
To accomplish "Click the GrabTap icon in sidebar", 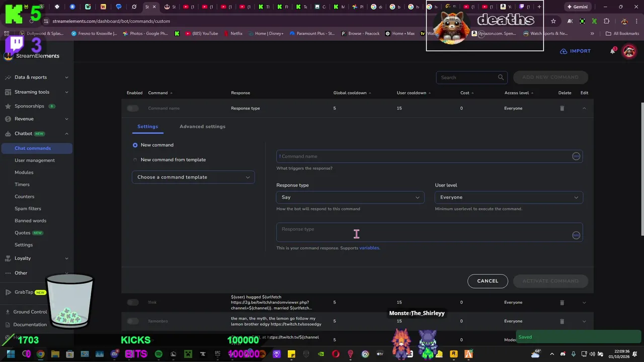I will 8,292.
